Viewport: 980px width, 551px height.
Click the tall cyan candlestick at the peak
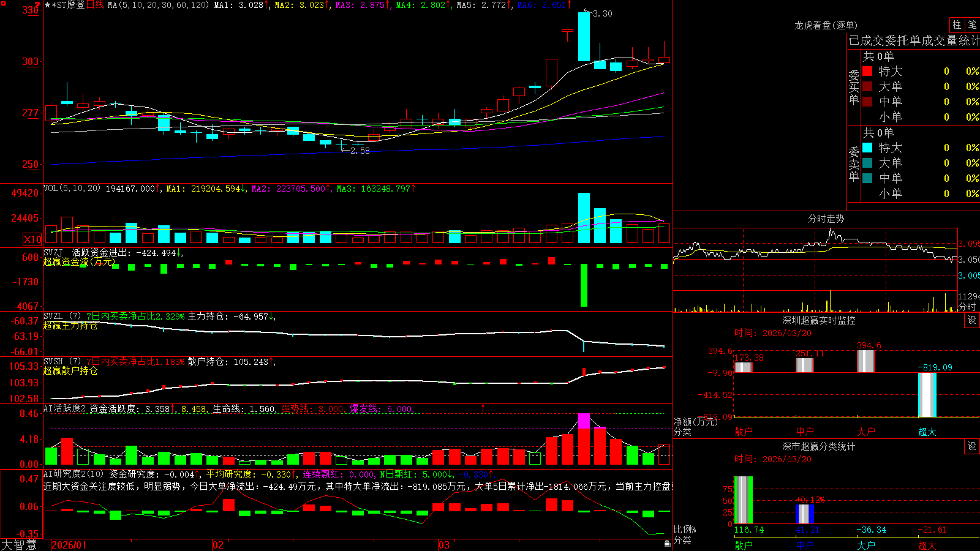click(584, 37)
